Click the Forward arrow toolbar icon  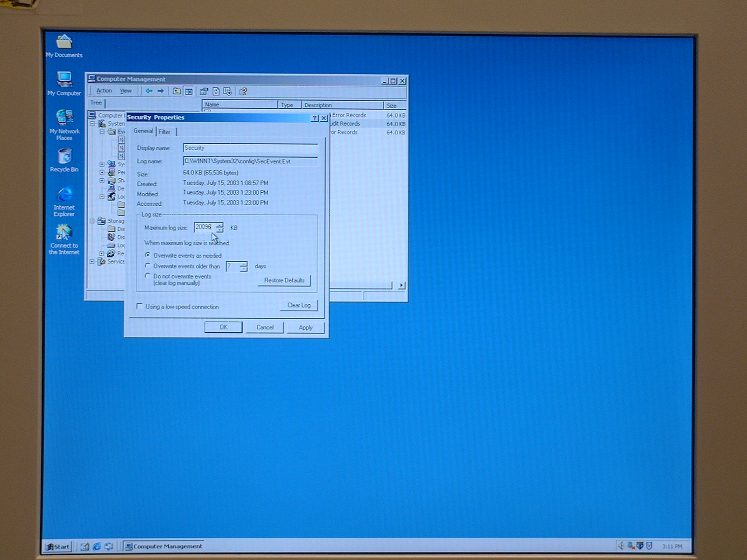pyautogui.click(x=161, y=91)
